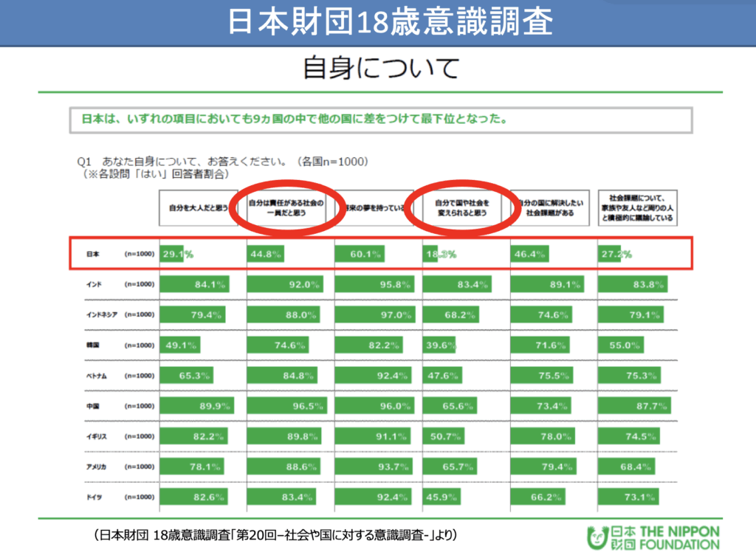Select the column header 将来の夢を持っている
756x552 pixels.
[374, 208]
